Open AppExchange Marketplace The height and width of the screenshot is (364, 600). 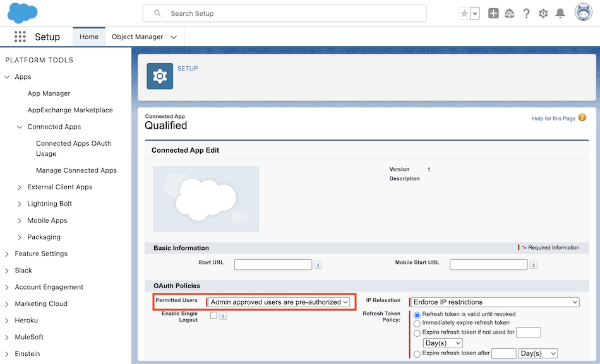[x=70, y=110]
